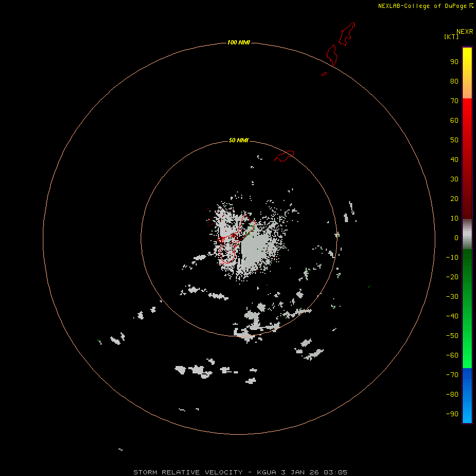The height and width of the screenshot is (476, 476).
Task: Click the 50 NMI range ring label
Action: click(x=239, y=140)
